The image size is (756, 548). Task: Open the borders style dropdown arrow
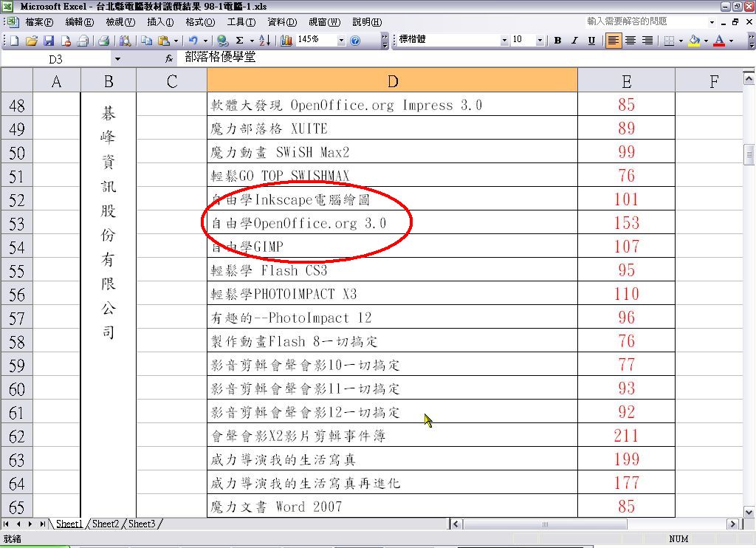[x=680, y=41]
